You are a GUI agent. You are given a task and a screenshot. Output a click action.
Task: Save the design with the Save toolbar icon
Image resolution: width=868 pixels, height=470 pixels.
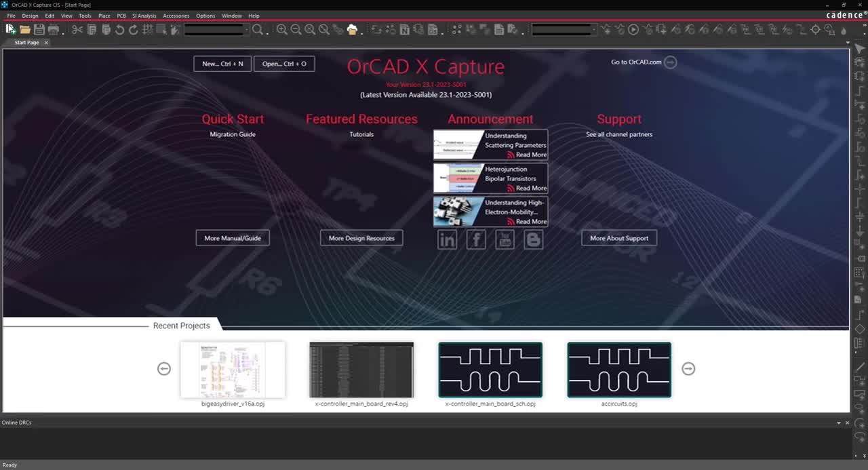tap(39, 30)
